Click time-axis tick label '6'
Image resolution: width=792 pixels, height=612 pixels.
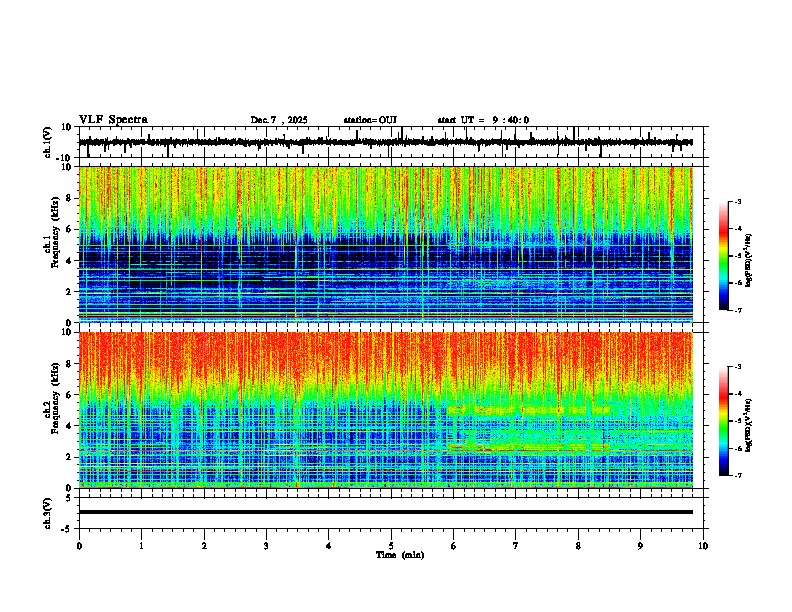coord(454,546)
